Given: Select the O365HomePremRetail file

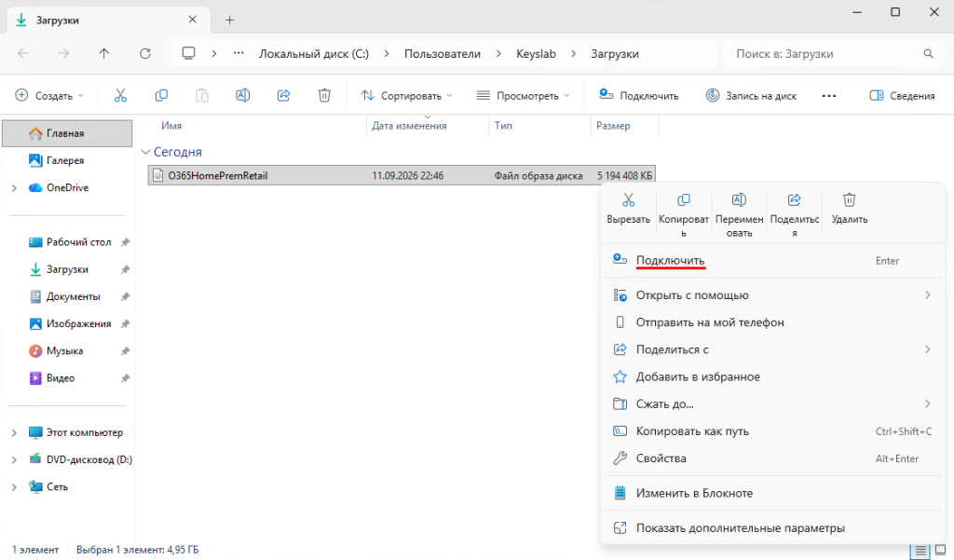Looking at the screenshot, I should [x=402, y=175].
